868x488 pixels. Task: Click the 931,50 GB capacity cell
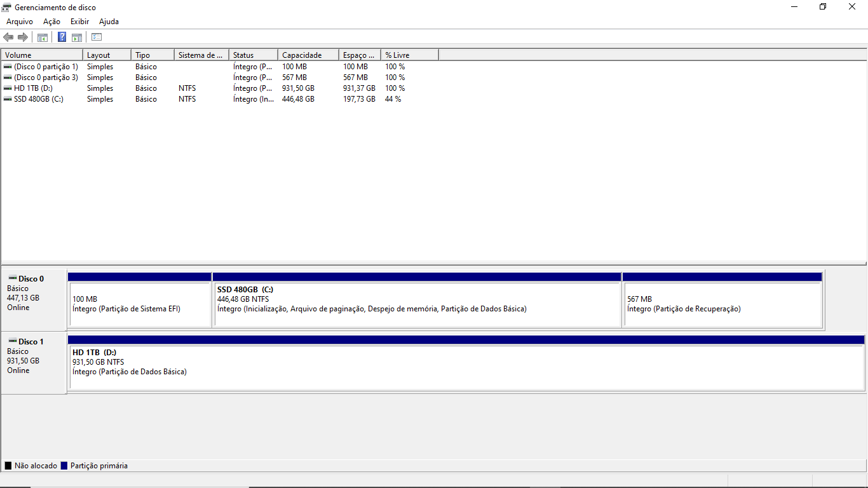pos(298,88)
